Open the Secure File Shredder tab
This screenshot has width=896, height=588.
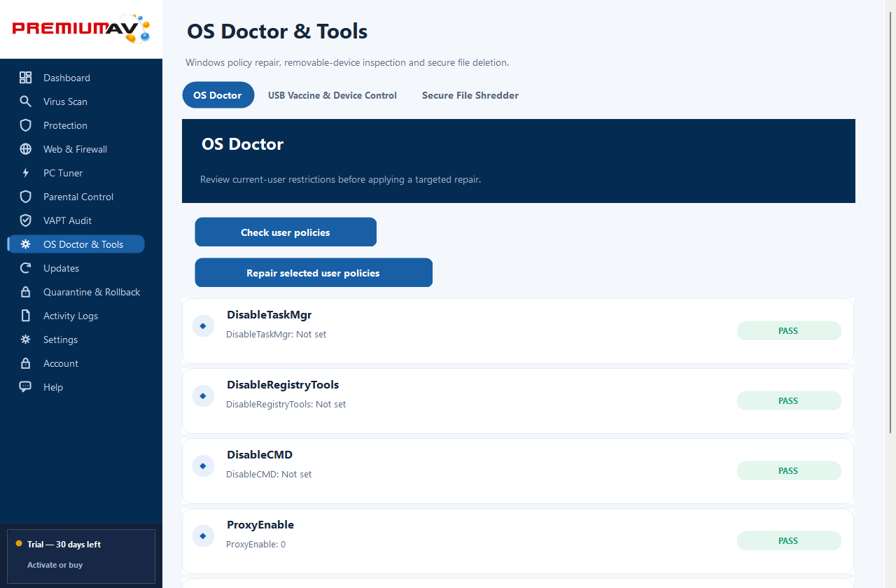pyautogui.click(x=470, y=95)
